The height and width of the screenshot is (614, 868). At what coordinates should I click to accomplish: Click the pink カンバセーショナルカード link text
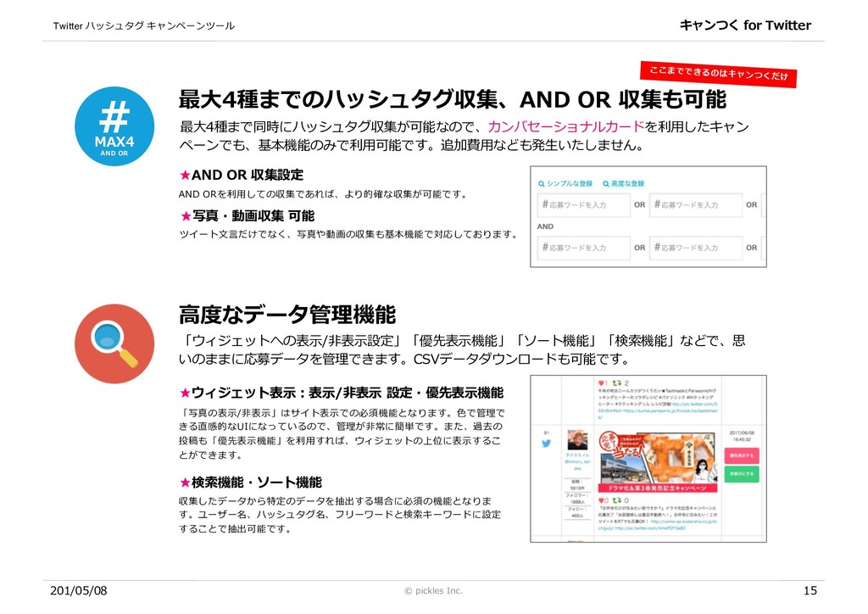565,127
